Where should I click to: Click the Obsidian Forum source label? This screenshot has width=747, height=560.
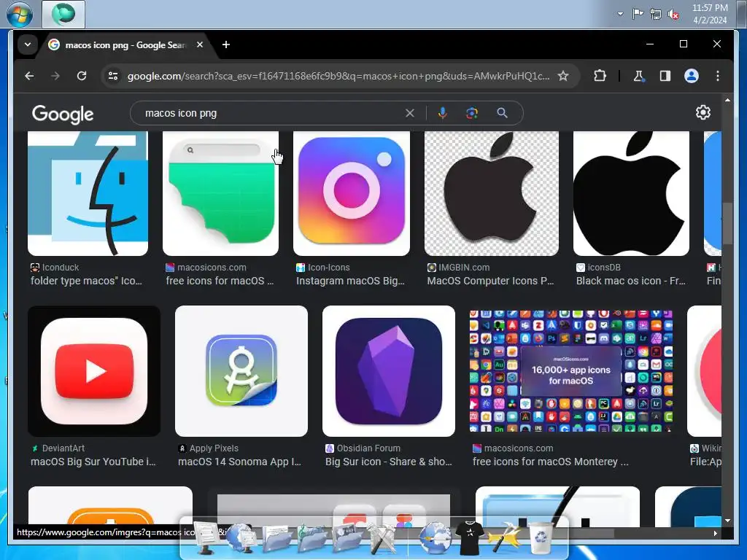coord(368,448)
